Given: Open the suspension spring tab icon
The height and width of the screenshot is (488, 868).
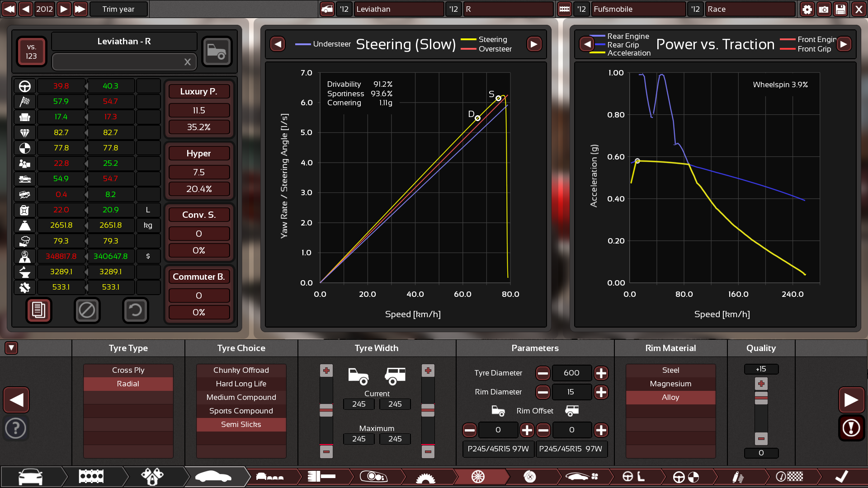Looking at the screenshot, I should pyautogui.click(x=738, y=477).
